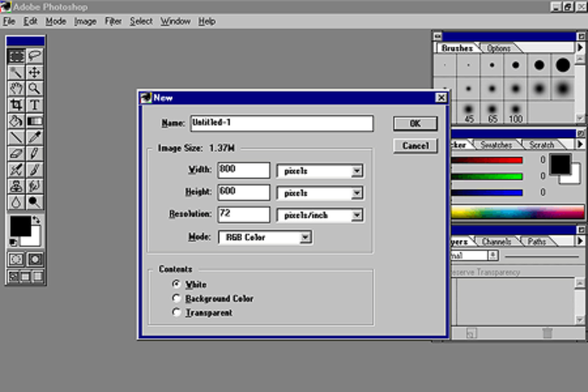This screenshot has height=392, width=588.
Task: Open the Filter menu
Action: (113, 21)
